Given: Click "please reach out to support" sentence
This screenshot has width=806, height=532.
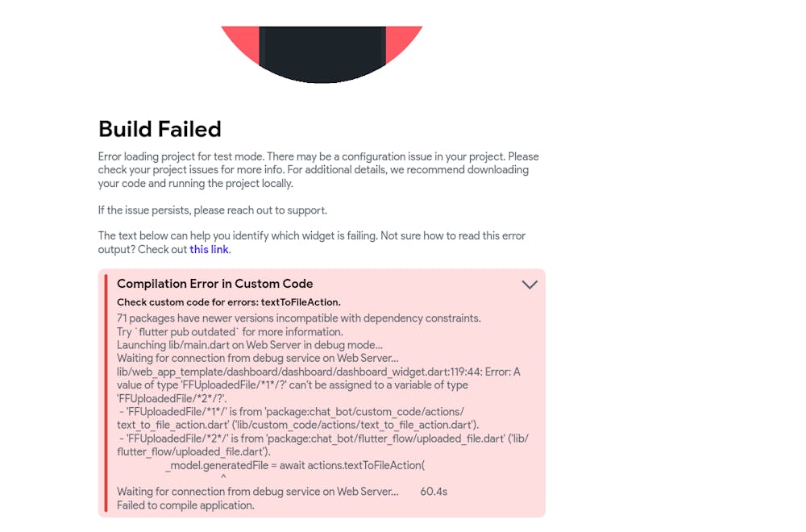Looking at the screenshot, I should [213, 210].
